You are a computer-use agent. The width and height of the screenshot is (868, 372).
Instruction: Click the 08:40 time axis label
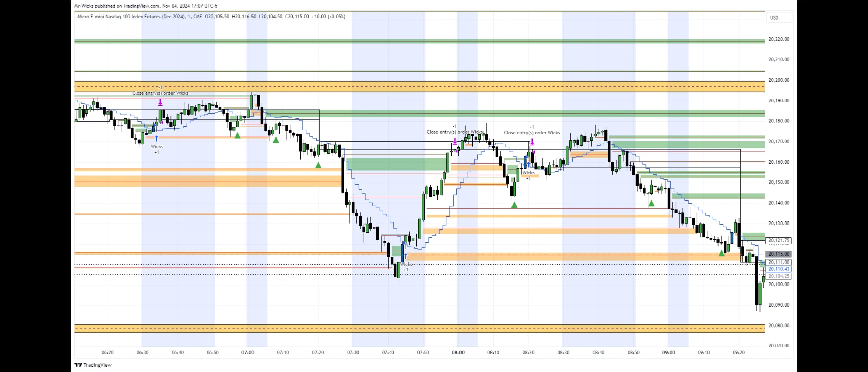[x=599, y=353]
